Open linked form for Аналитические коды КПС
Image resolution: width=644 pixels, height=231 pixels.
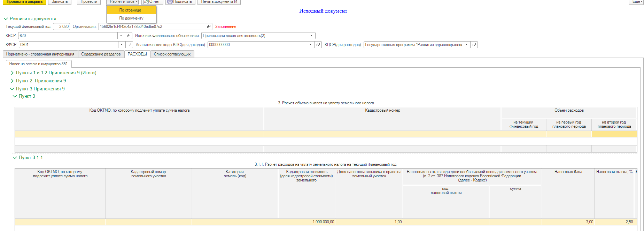[318, 45]
